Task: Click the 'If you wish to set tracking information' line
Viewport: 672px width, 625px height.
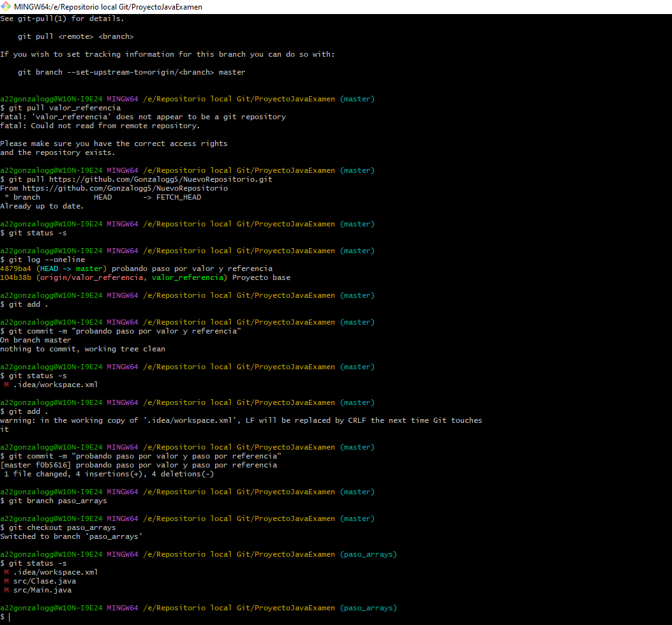Action: [168, 54]
